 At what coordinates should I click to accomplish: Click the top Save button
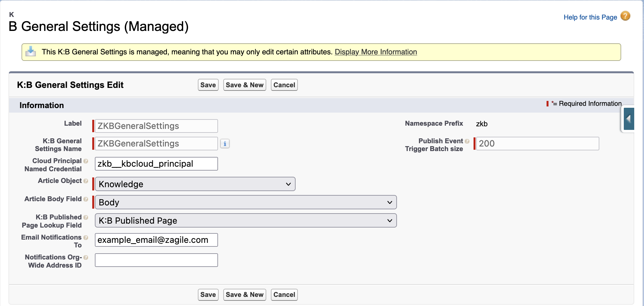click(208, 85)
